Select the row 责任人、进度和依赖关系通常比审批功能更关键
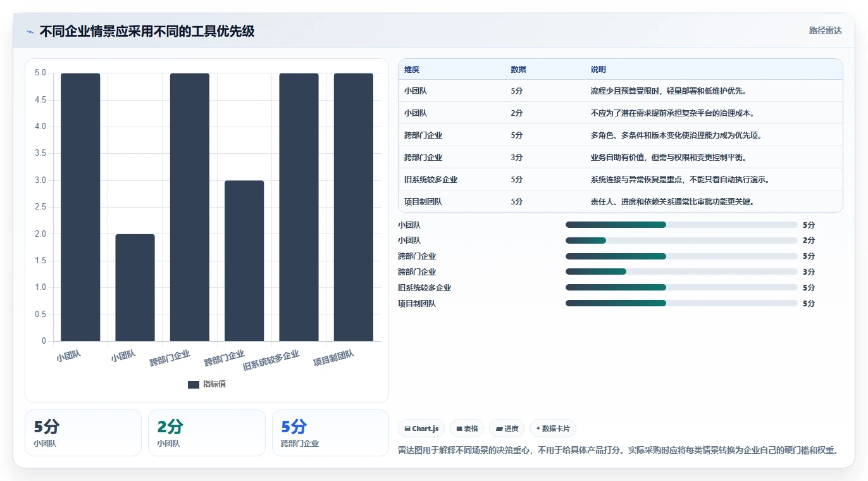Viewport: 868px width, 481px height. click(621, 202)
